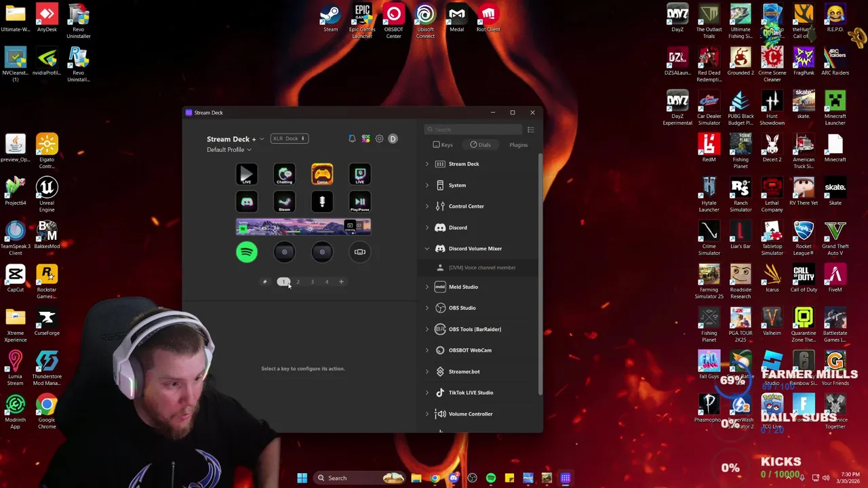868x488 pixels.
Task: Open OBSBOT Center desktop shortcut
Action: click(x=393, y=21)
